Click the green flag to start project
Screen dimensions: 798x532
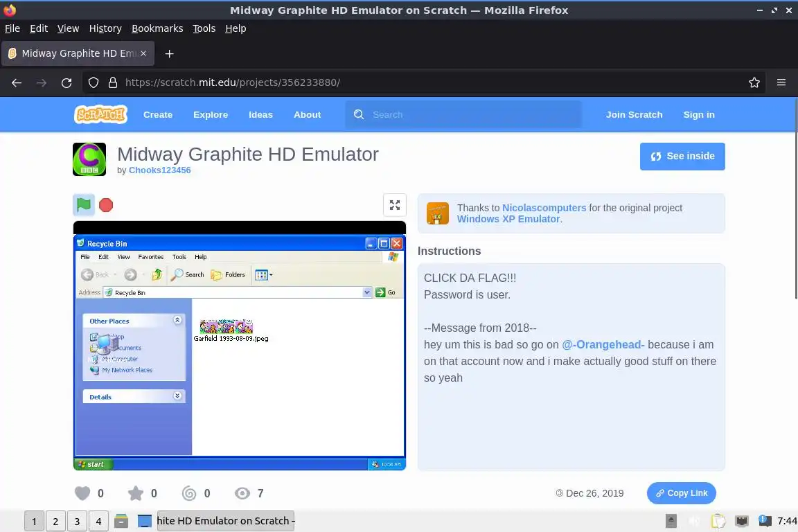tap(83, 205)
